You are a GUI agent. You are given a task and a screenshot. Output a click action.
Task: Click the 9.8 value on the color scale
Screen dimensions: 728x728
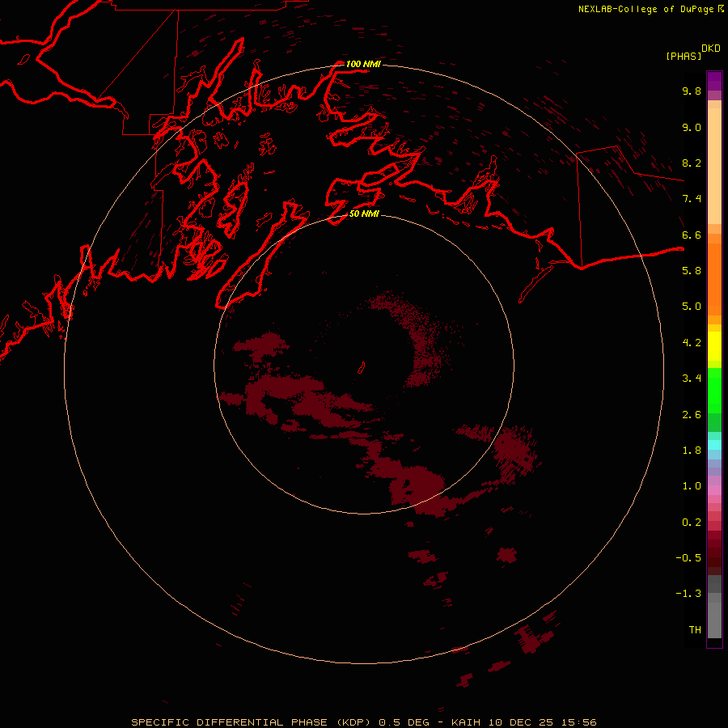pos(692,91)
